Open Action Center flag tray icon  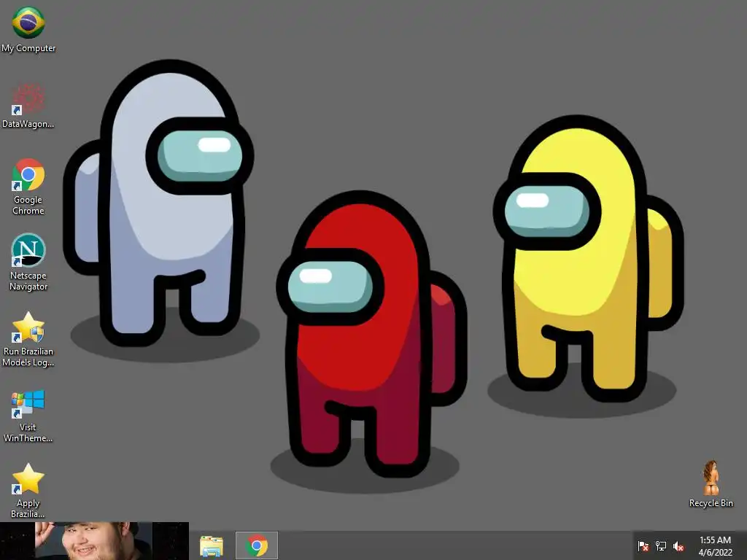click(x=643, y=546)
